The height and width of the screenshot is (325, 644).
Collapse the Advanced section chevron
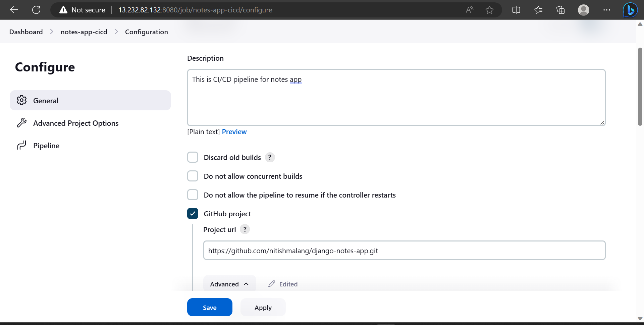click(247, 284)
